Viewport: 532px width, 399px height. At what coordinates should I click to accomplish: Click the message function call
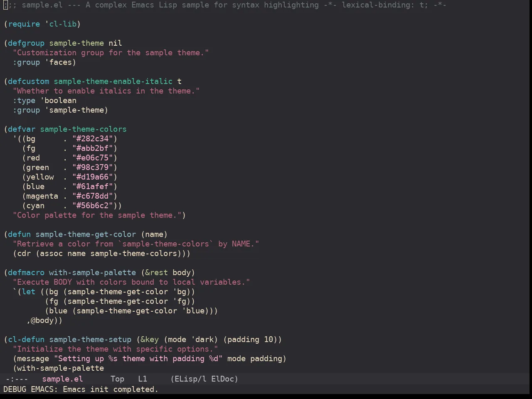33,359
